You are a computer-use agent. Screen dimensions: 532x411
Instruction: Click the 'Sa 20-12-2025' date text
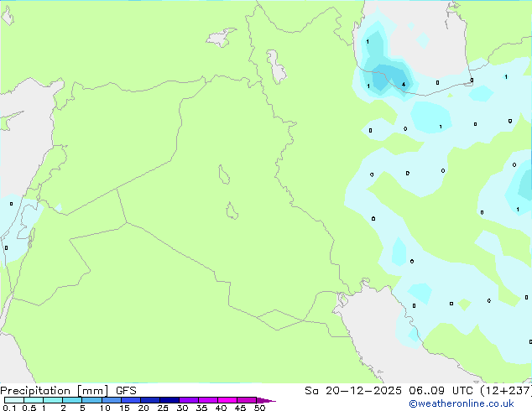(353, 391)
